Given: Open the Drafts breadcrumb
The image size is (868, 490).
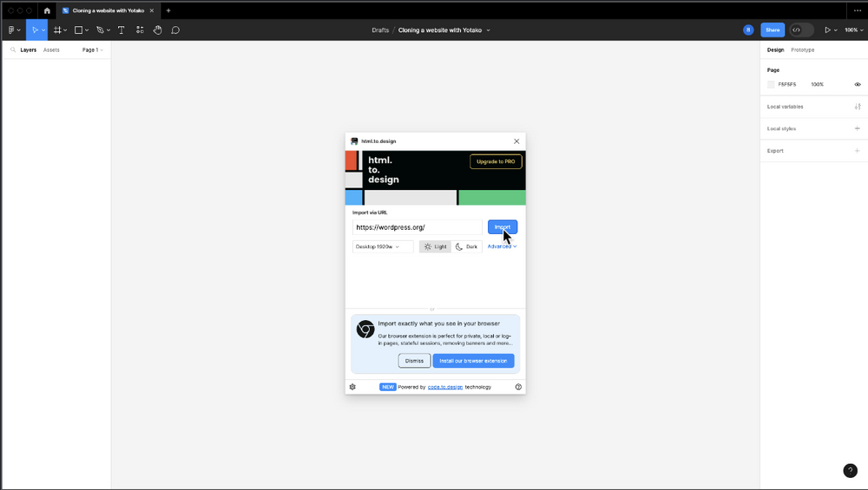Looking at the screenshot, I should 380,29.
